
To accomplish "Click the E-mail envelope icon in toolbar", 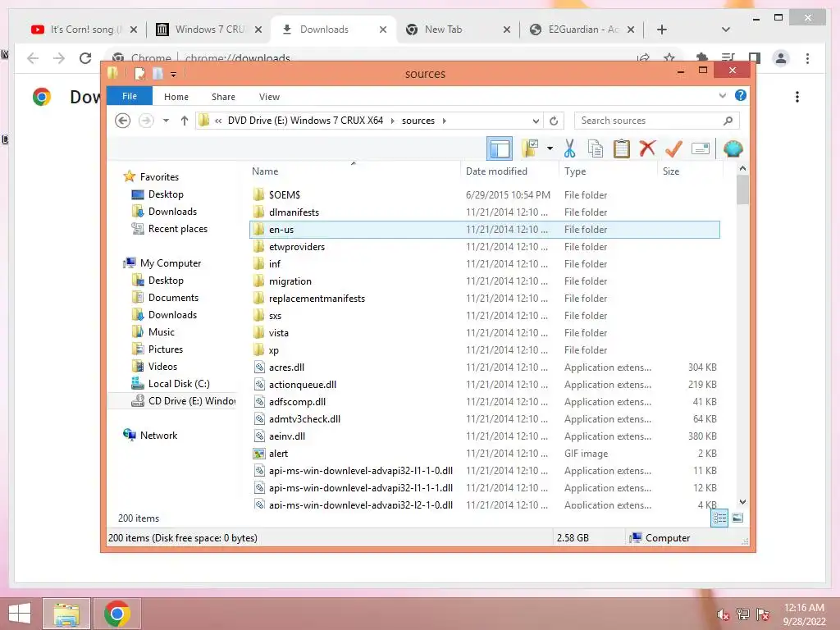I will pyautogui.click(x=701, y=148).
